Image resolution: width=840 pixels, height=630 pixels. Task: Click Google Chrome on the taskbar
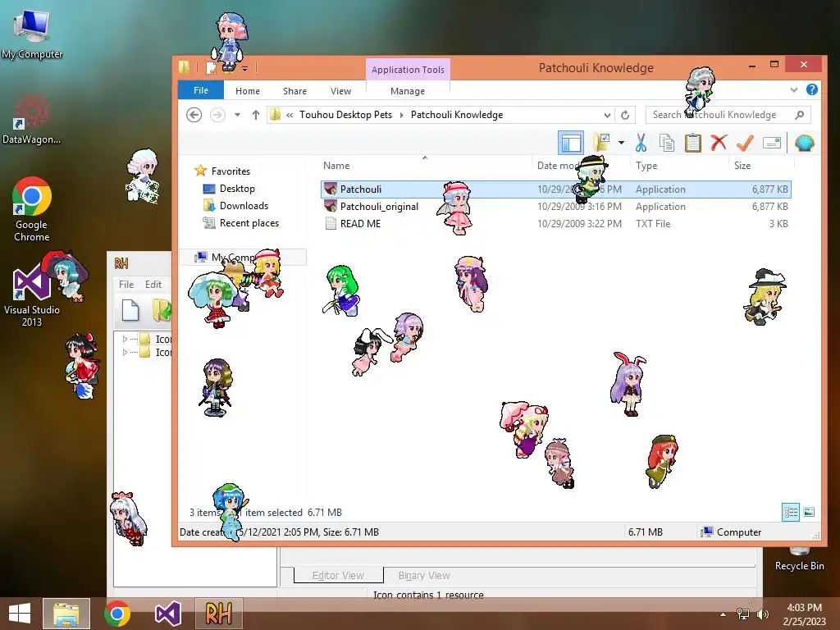117,614
